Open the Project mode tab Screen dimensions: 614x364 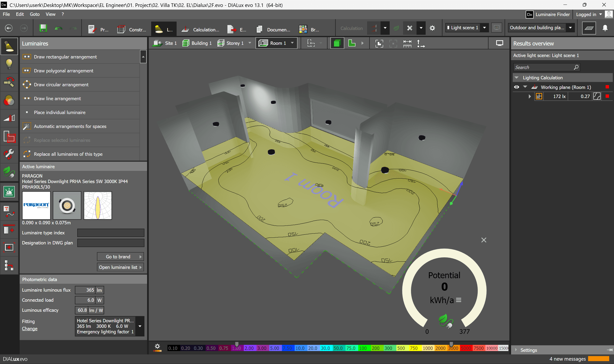(x=98, y=29)
